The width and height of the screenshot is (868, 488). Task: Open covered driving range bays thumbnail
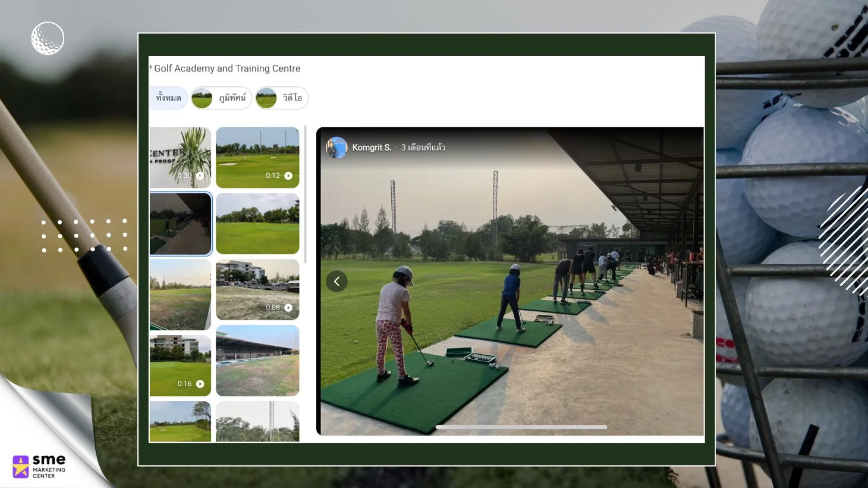click(257, 361)
